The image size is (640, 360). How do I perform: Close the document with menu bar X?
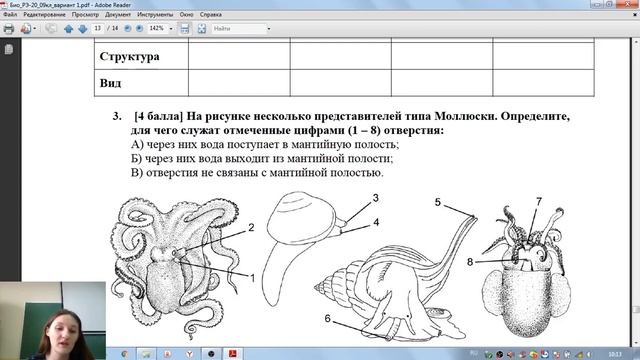(635, 14)
